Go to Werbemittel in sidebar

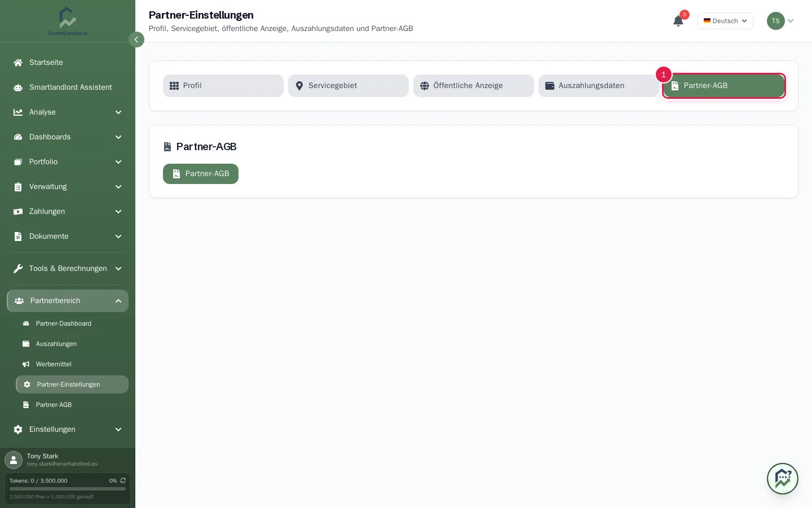click(72, 364)
